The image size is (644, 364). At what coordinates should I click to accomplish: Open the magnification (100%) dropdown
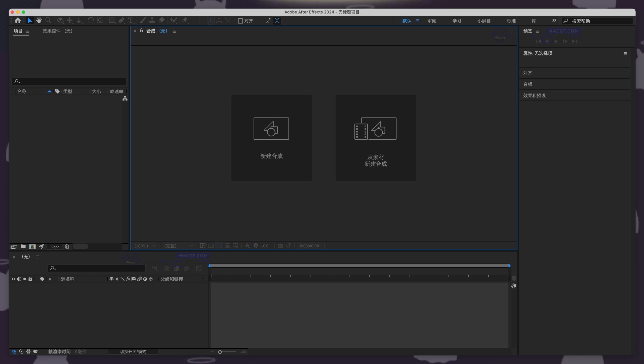point(145,246)
